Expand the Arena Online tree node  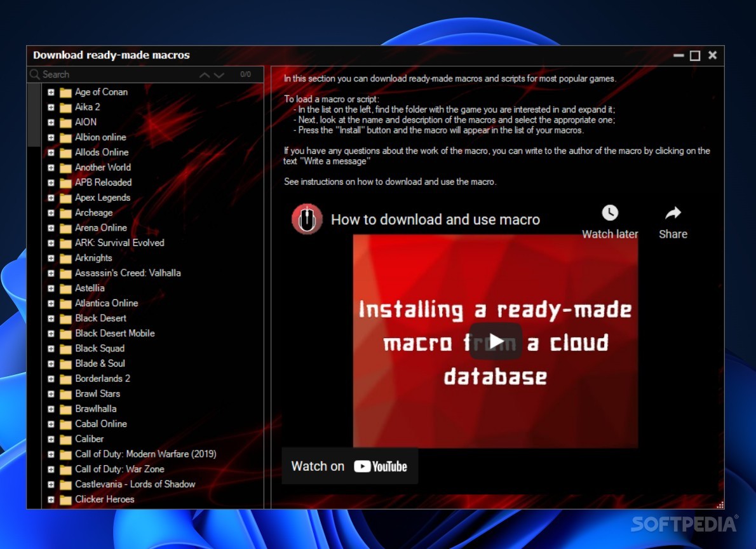51,228
